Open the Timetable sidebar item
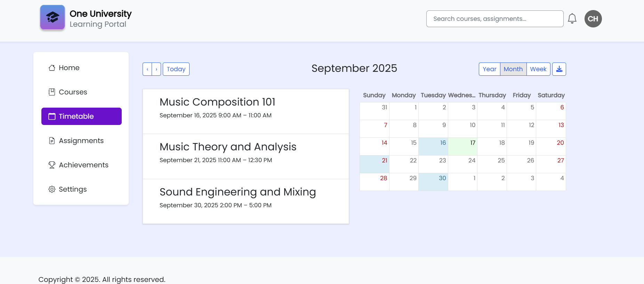Screen dimensions: 644x284 tap(81, 116)
